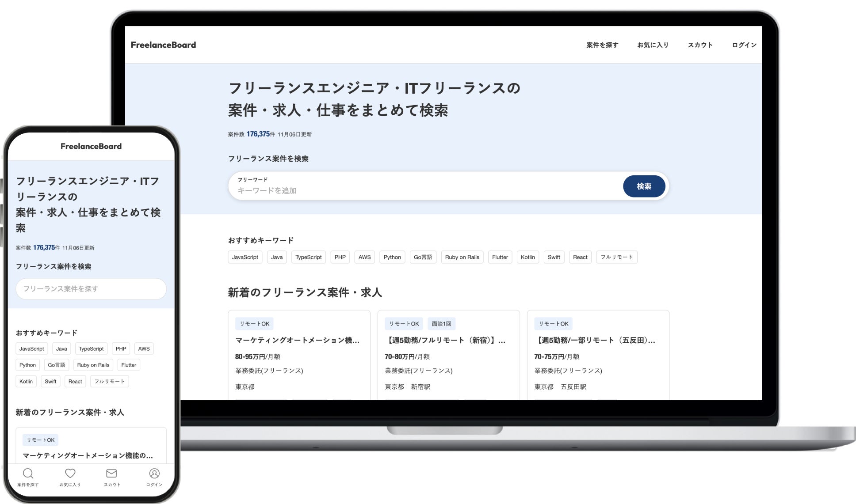Click the FreelanceBoard logo on desktop
Viewport: 856px width, 504px height.
point(163,45)
